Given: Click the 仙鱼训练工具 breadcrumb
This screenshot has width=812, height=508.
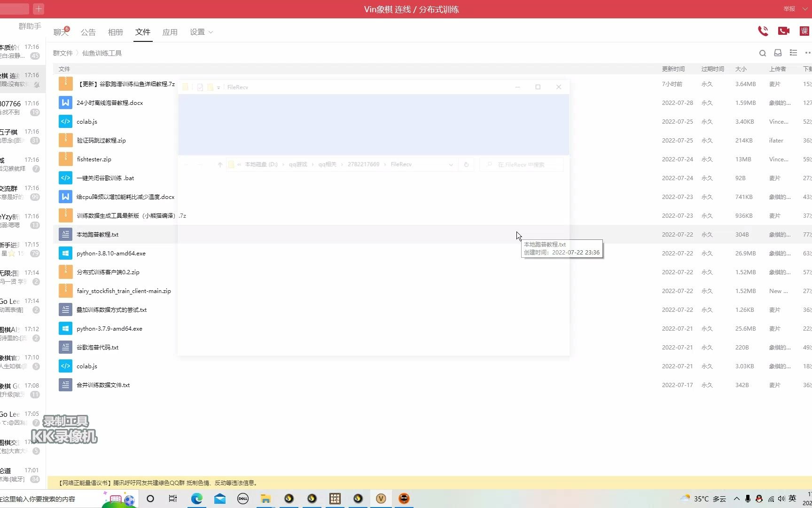Looking at the screenshot, I should 102,53.
